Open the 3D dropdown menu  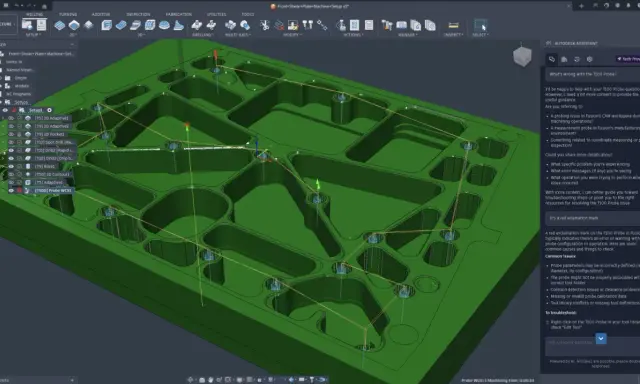(x=141, y=35)
